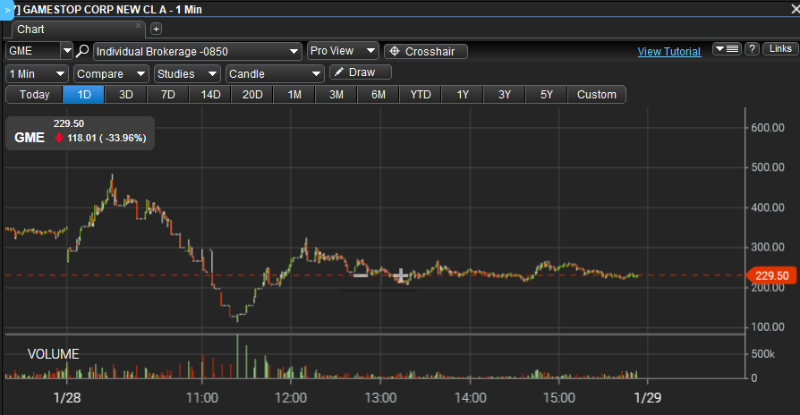The height and width of the screenshot is (415, 800).
Task: Click the red 229.50 price tag
Action: click(771, 276)
